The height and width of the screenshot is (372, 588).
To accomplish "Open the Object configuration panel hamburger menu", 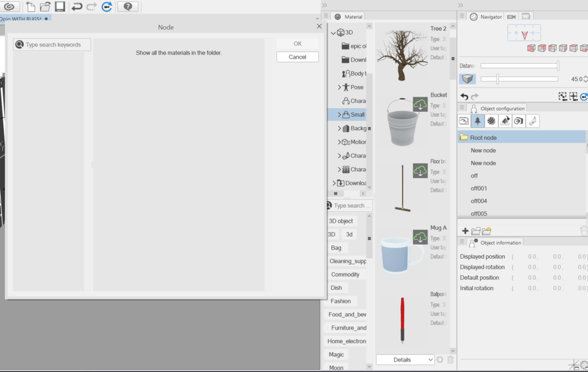I will 462,108.
